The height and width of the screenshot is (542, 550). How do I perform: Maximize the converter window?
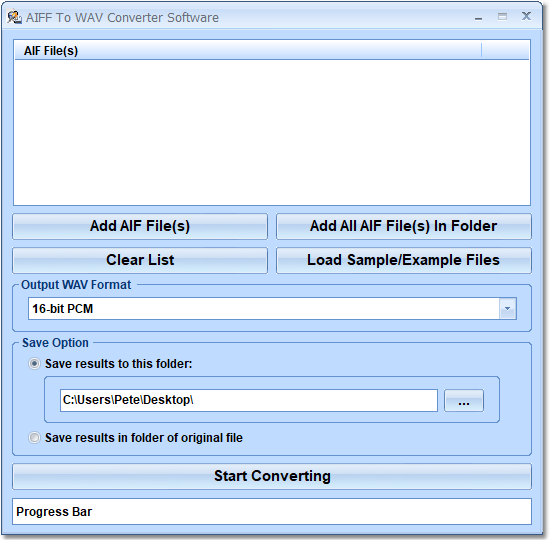502,16
